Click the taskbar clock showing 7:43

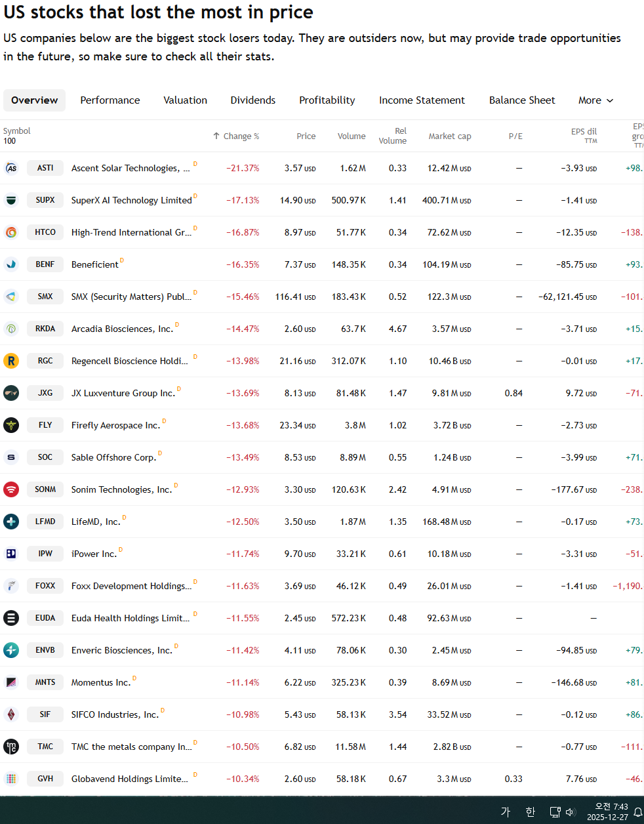[x=608, y=812]
